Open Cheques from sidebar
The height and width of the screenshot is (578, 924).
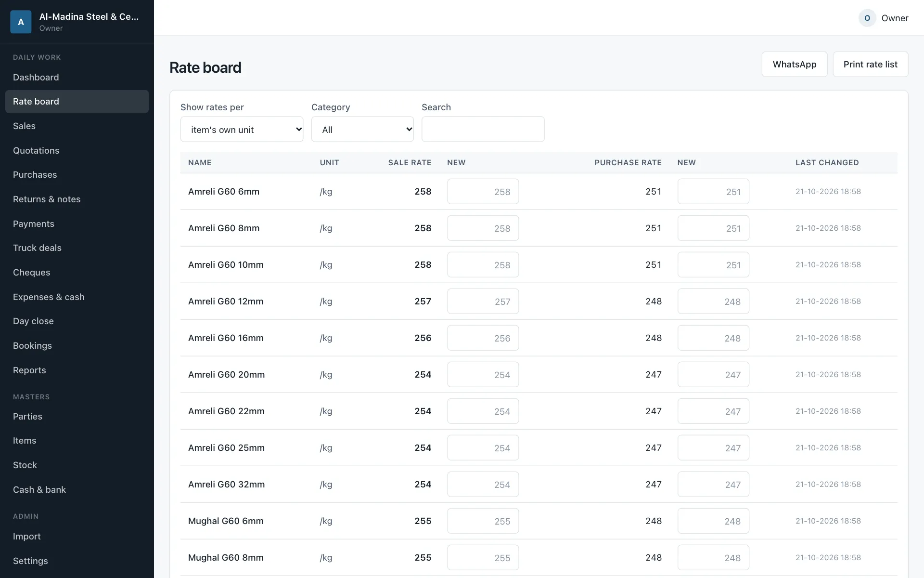click(x=77, y=272)
